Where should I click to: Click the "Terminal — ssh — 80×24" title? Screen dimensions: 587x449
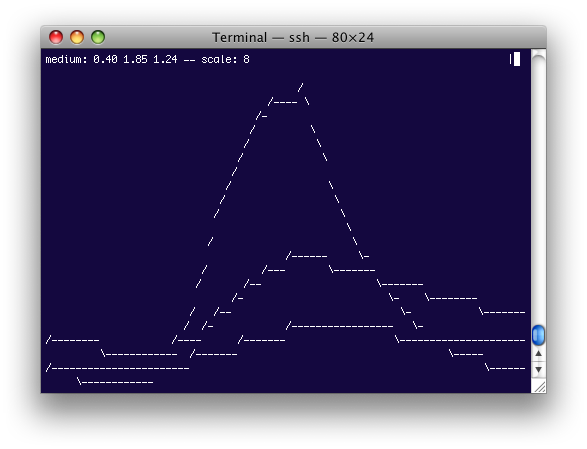click(293, 37)
